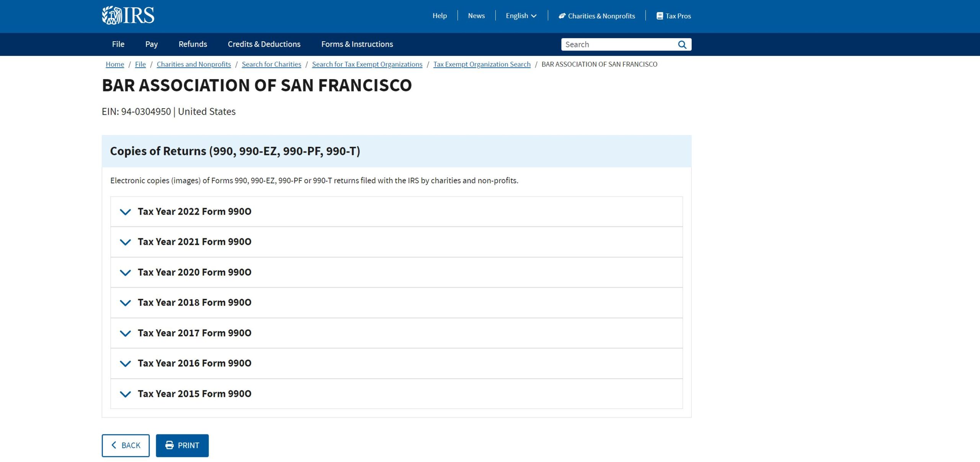Screen dimensions: 980x462
Task: Expand Tax Year 2020 Form 990O chevron
Action: pyautogui.click(x=125, y=273)
